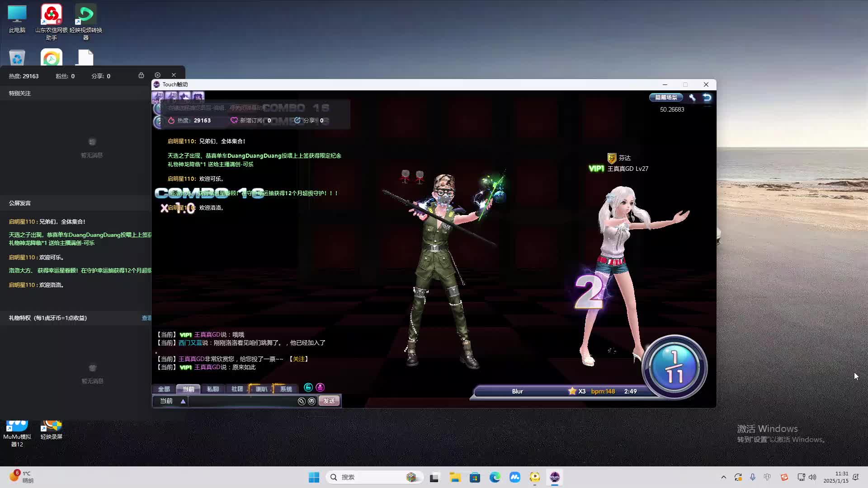The width and height of the screenshot is (868, 488).
Task: Click the blue return arrow icon
Action: (x=707, y=97)
